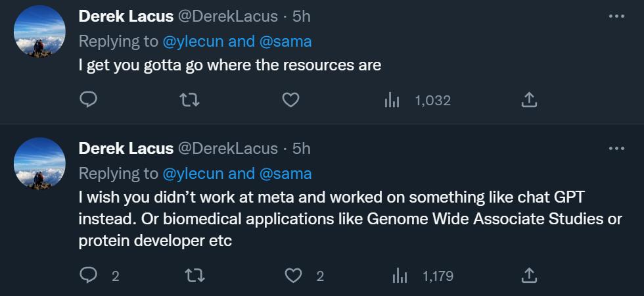Reply to the 'chat GPT' tweet
This screenshot has height=296, width=644.
89,276
